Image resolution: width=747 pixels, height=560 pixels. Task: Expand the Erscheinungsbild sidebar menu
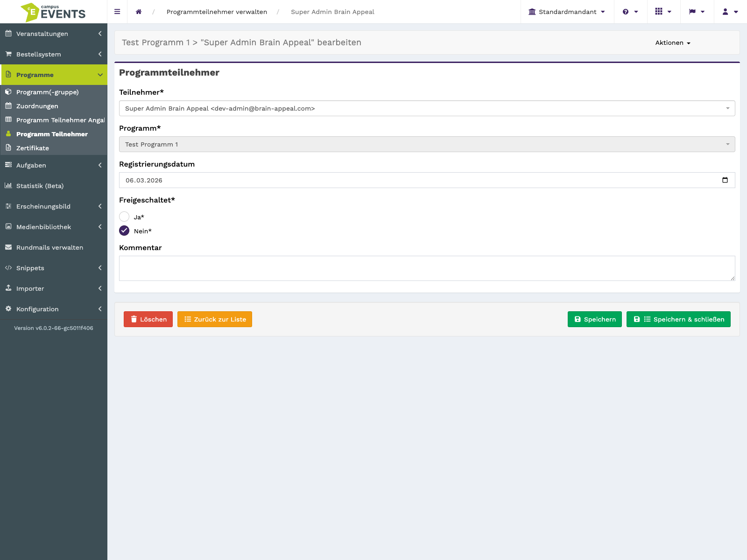pyautogui.click(x=54, y=206)
